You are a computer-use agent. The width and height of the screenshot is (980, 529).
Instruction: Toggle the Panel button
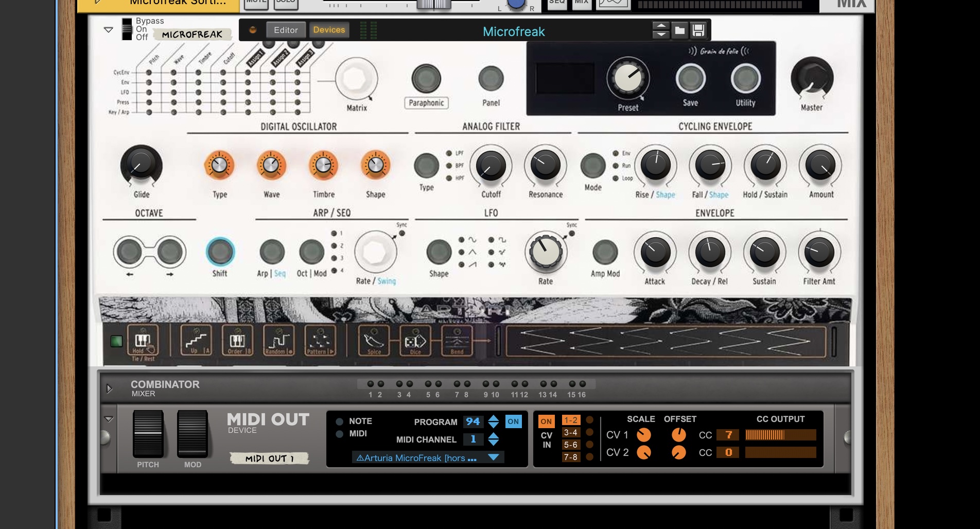coord(491,79)
